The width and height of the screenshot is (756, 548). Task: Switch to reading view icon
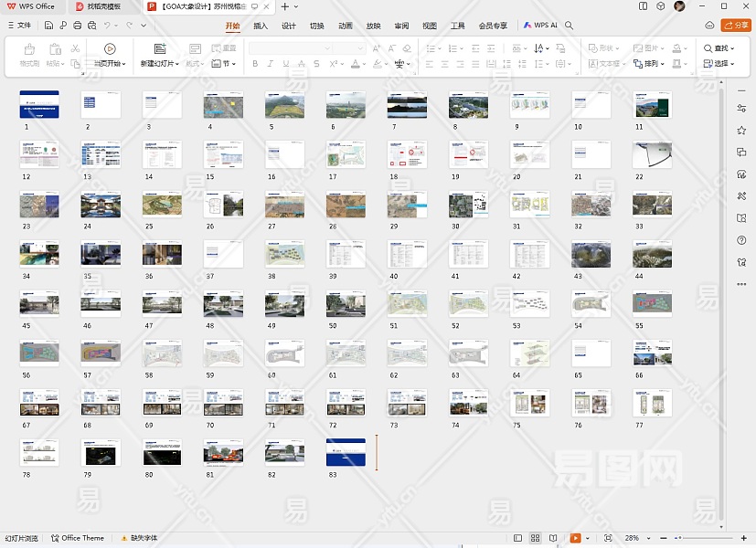tap(553, 538)
